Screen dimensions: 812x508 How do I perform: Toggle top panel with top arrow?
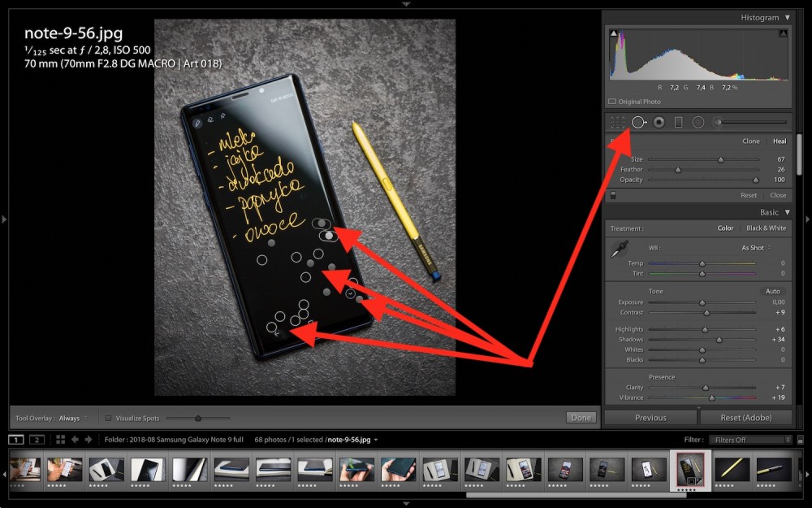coord(406,3)
